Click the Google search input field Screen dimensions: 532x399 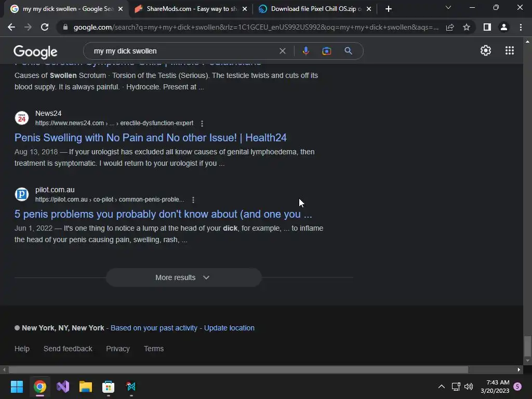click(183, 51)
